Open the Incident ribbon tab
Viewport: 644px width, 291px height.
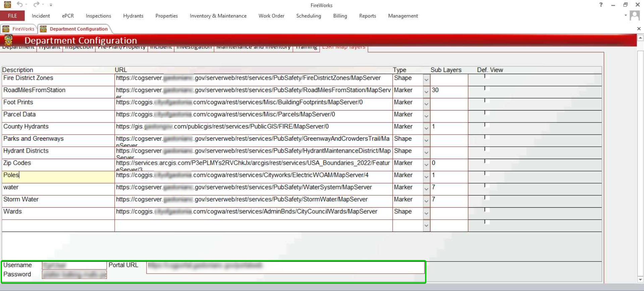coord(41,16)
